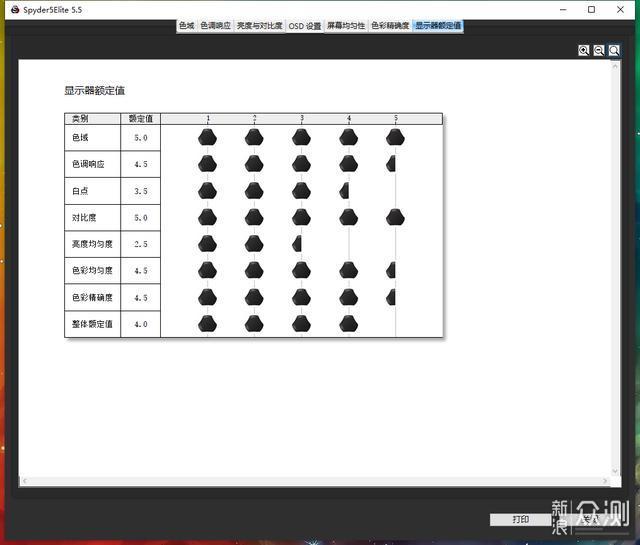Click the 色彩均匀度 row label
This screenshot has height=545, width=640.
point(92,271)
